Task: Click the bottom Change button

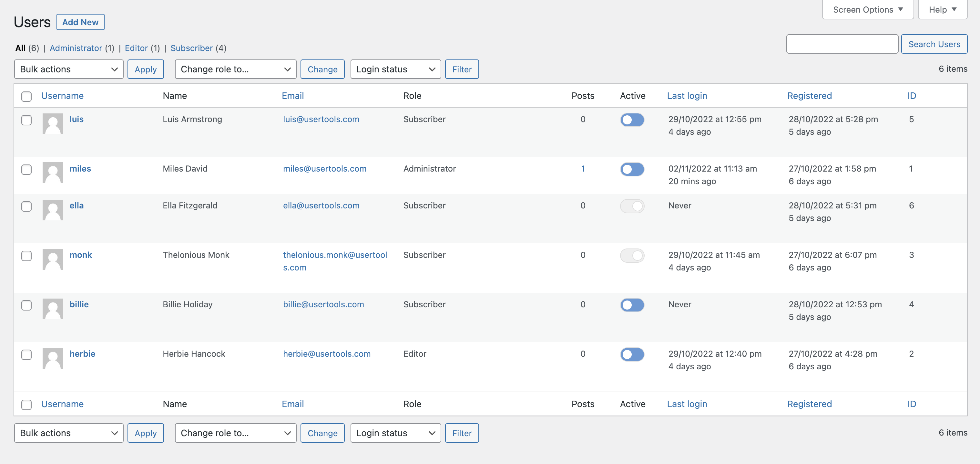Action: coord(322,433)
